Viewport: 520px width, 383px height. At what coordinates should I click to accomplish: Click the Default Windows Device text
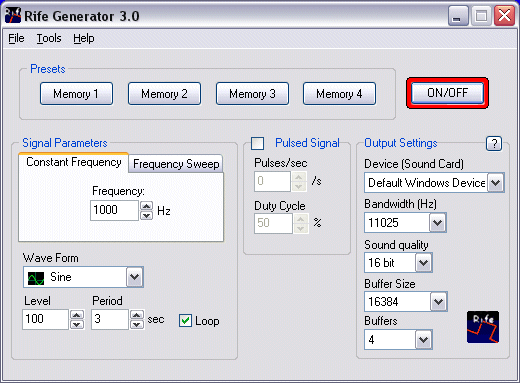point(426,183)
